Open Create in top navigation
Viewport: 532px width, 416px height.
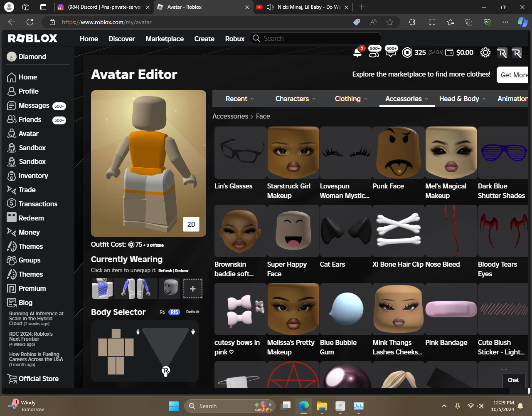[x=204, y=39]
